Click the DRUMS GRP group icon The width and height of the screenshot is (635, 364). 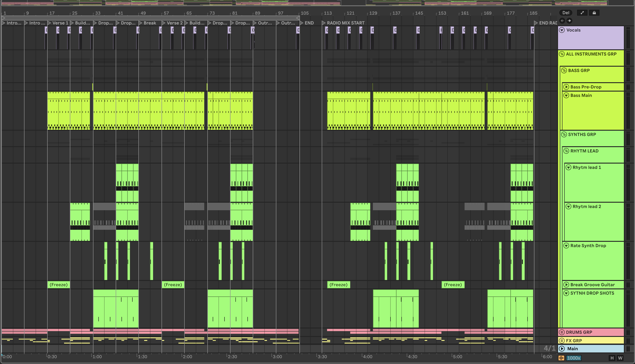click(x=562, y=332)
